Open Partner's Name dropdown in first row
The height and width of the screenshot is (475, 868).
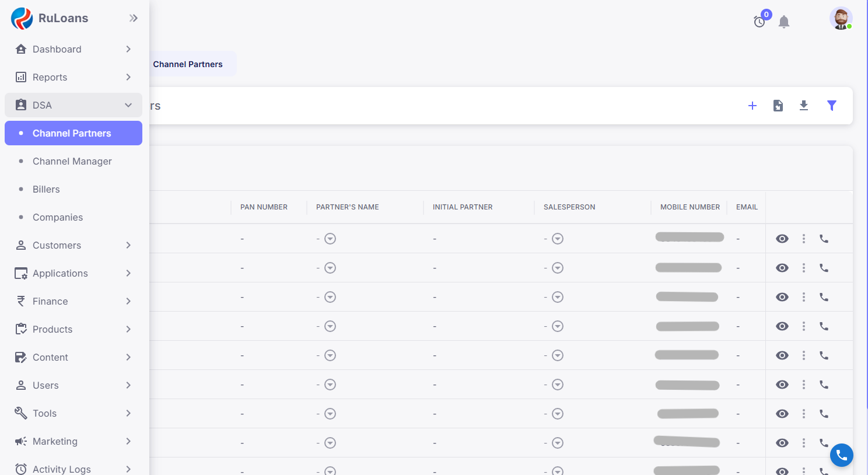pyautogui.click(x=330, y=239)
